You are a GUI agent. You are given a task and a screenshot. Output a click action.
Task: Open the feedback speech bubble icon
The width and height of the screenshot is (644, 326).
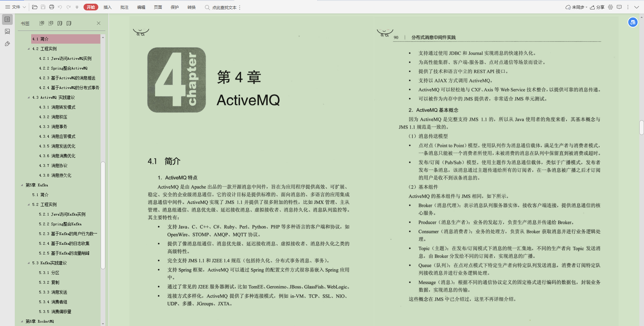point(619,7)
